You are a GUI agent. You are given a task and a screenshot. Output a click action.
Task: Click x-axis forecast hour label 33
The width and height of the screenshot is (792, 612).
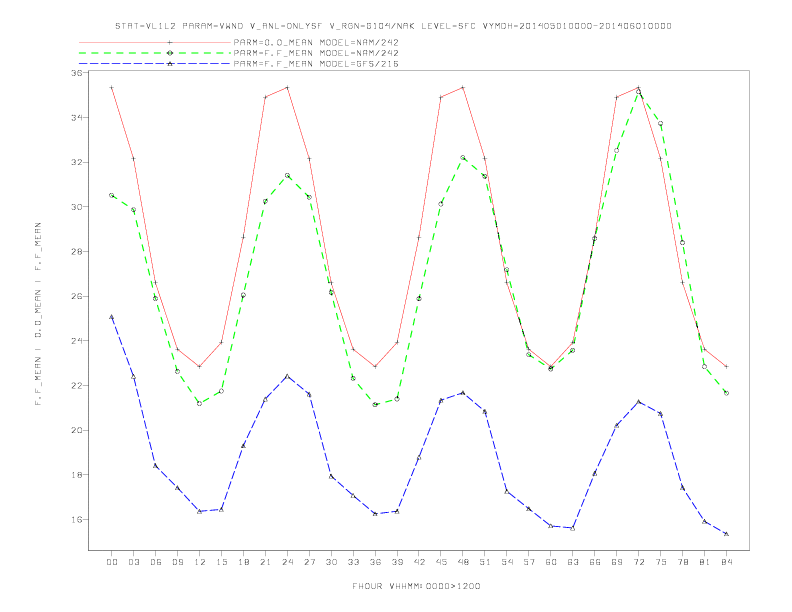tap(354, 562)
